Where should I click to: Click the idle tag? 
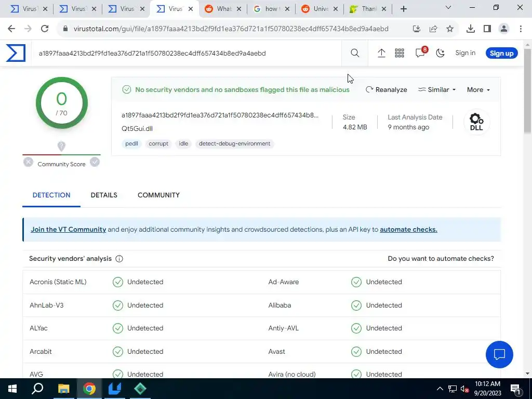183,143
